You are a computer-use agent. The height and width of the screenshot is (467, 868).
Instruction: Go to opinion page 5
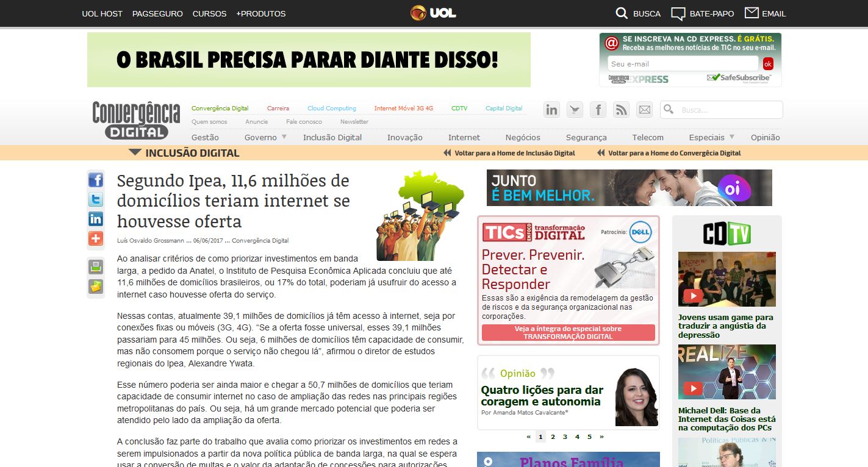[589, 437]
